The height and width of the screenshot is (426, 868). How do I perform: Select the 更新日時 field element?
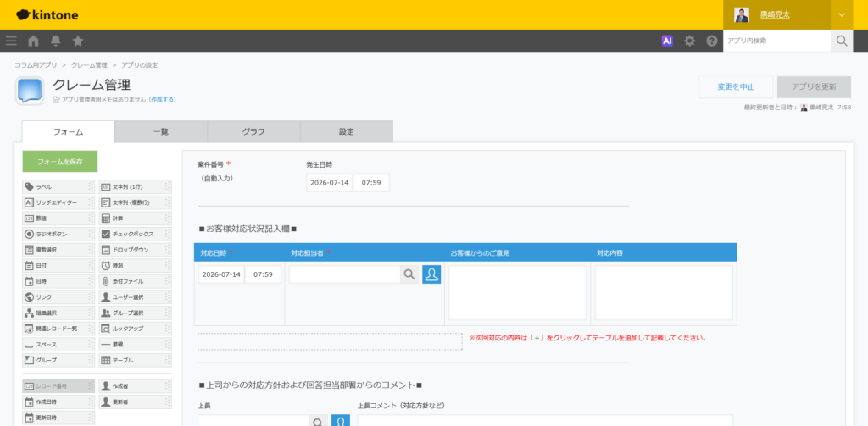tap(58, 418)
